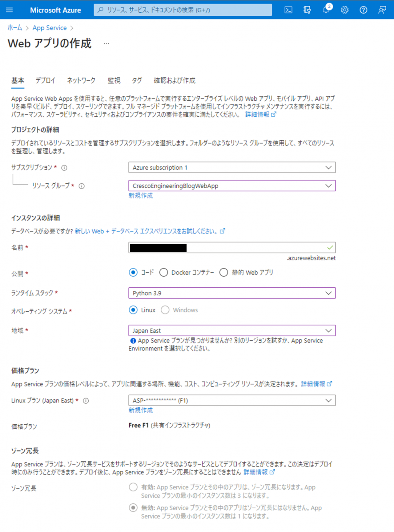Switch to the ネットワーク tab
This screenshot has height=532, width=394.
(81, 81)
